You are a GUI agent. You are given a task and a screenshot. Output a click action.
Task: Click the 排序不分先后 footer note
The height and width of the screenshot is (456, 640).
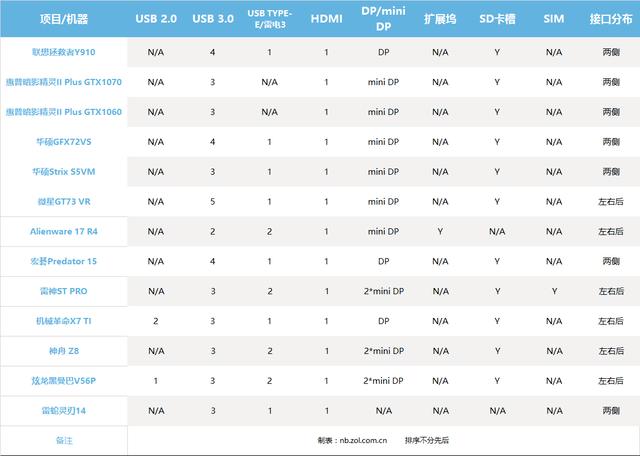click(427, 440)
